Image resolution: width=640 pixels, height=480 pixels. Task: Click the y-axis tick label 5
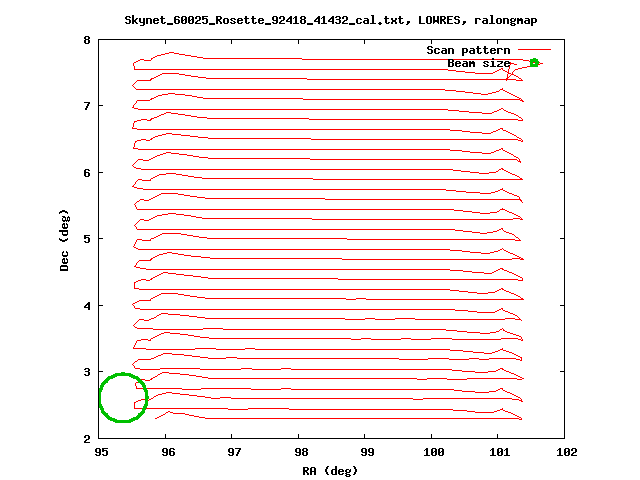tap(87, 239)
